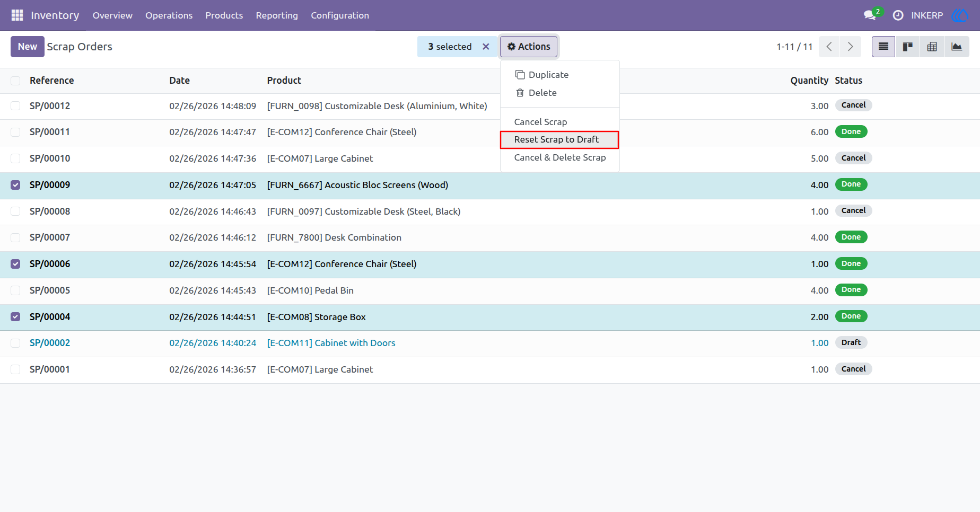Choose Delete from the Actions menu
980x512 pixels.
coord(560,93)
